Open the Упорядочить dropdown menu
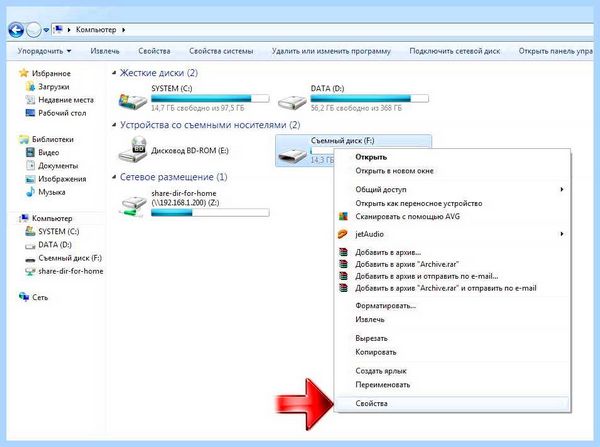Image resolution: width=600 pixels, height=447 pixels. pos(44,51)
